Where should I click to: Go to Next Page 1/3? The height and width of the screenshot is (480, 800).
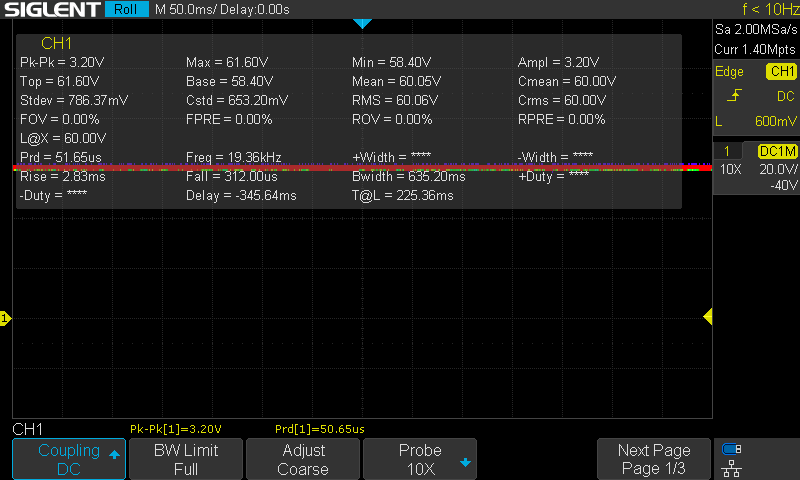654,459
